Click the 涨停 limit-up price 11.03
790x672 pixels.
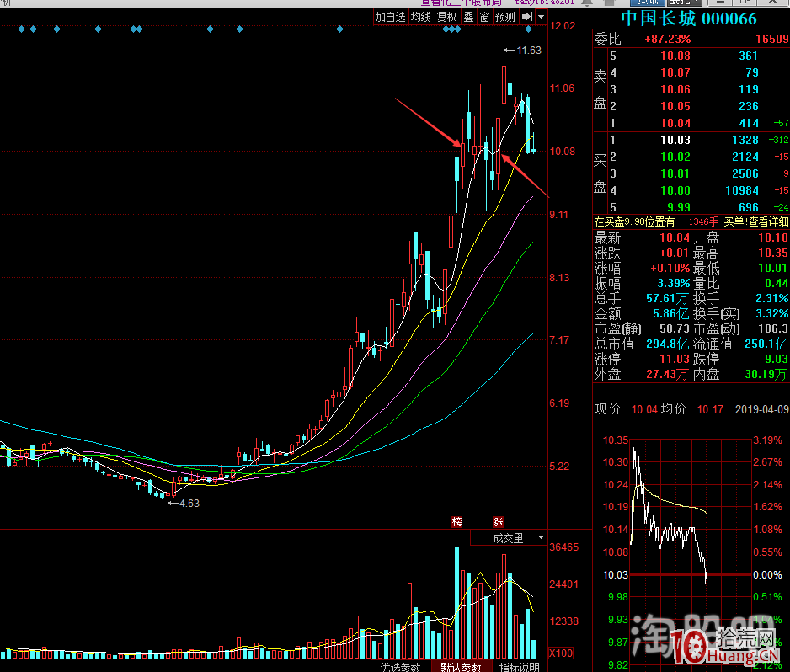(674, 360)
